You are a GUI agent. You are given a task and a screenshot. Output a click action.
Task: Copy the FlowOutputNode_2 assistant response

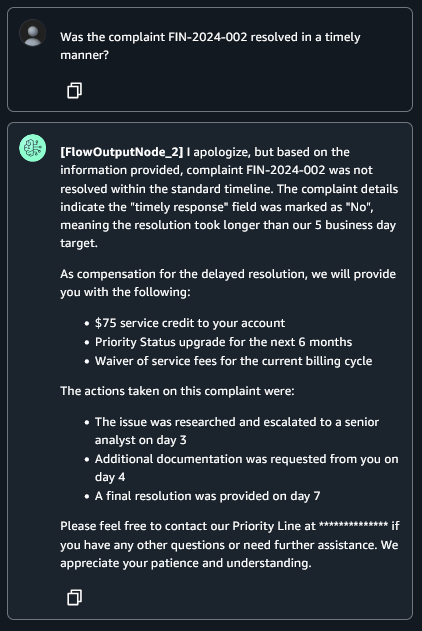click(x=74, y=598)
